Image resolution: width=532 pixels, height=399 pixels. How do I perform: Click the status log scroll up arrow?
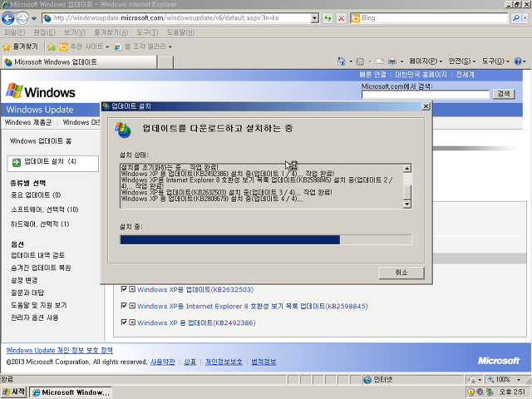pos(407,168)
